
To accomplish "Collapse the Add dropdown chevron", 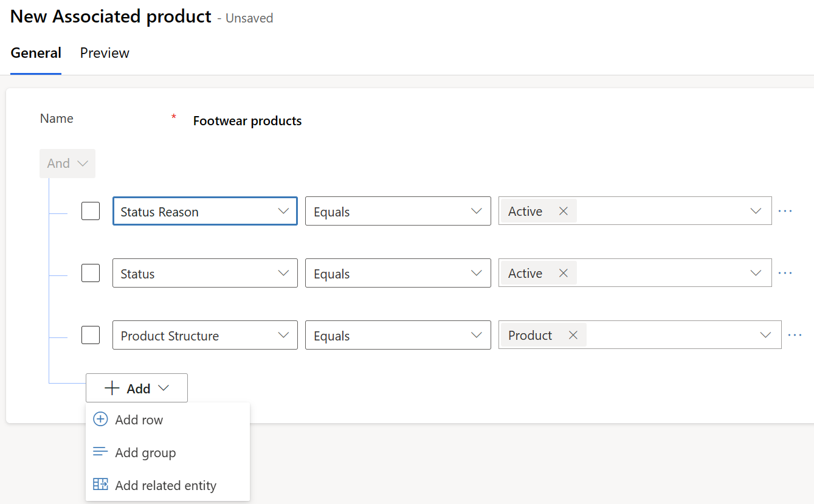I will pyautogui.click(x=163, y=388).
